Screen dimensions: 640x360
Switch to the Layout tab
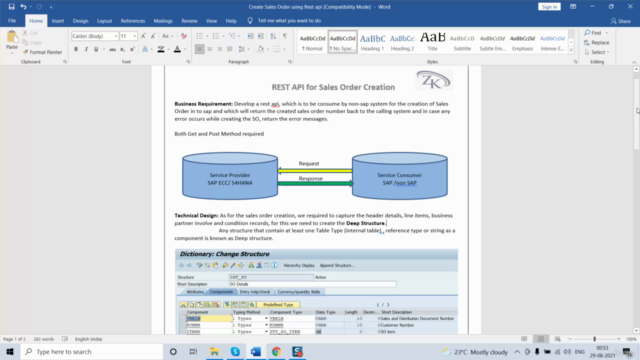(104, 21)
